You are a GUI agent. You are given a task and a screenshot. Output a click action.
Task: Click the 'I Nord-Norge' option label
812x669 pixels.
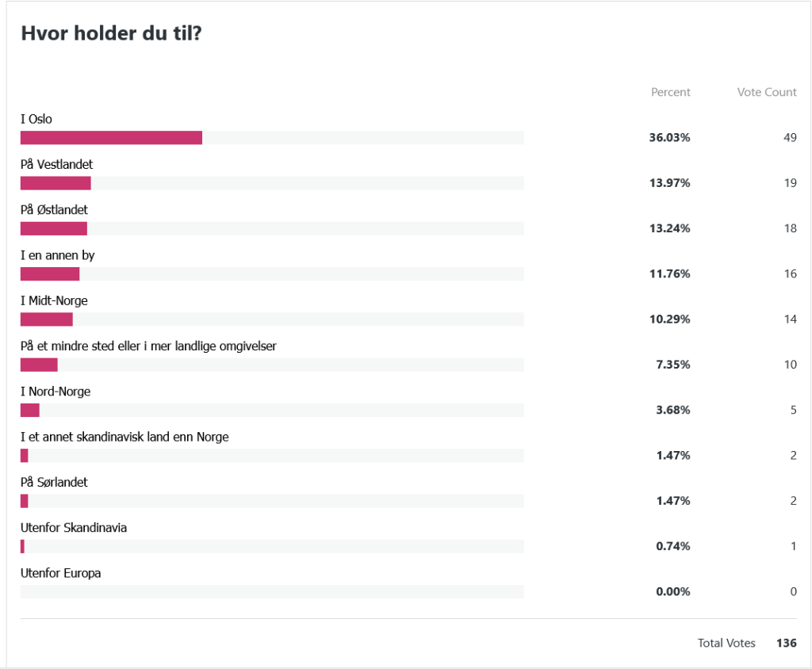[x=56, y=392]
